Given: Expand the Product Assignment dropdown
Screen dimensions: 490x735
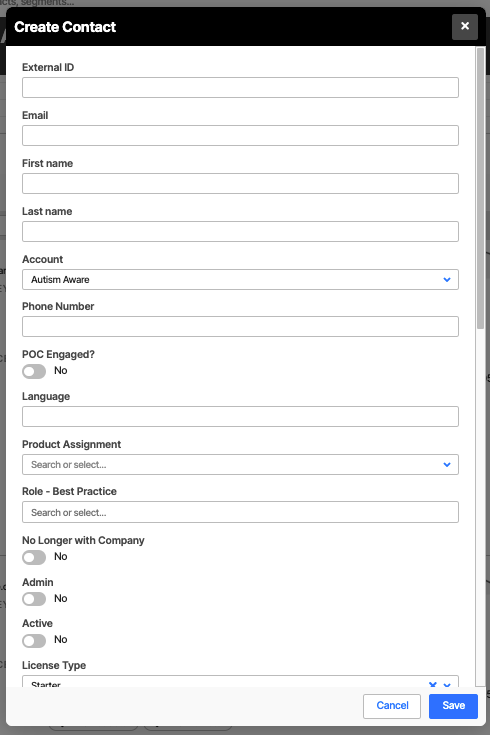Looking at the screenshot, I should click(x=447, y=465).
